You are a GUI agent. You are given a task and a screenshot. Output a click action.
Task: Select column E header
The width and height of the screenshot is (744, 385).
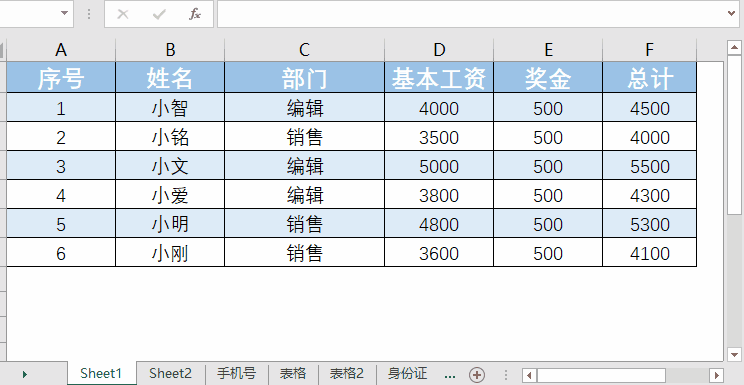click(x=548, y=49)
